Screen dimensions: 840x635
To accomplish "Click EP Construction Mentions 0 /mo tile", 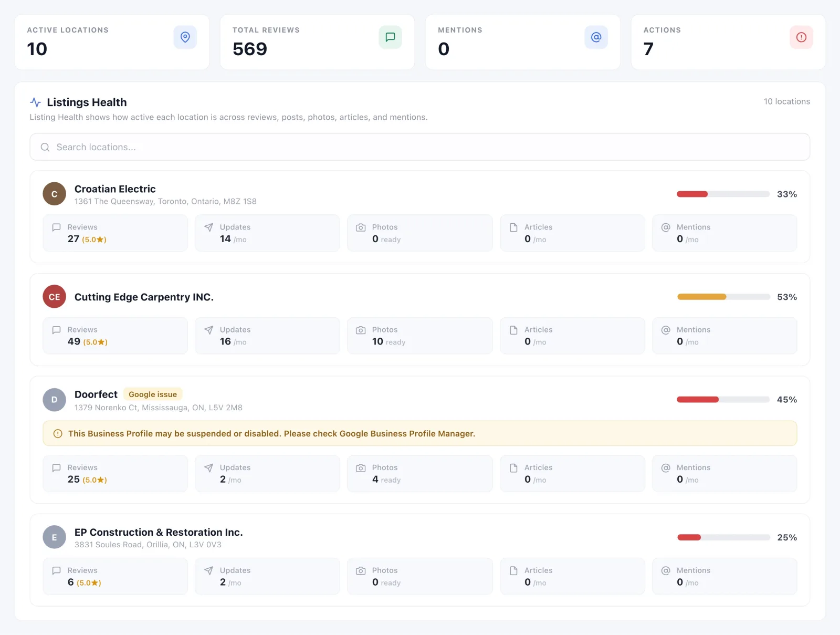I will pos(724,576).
